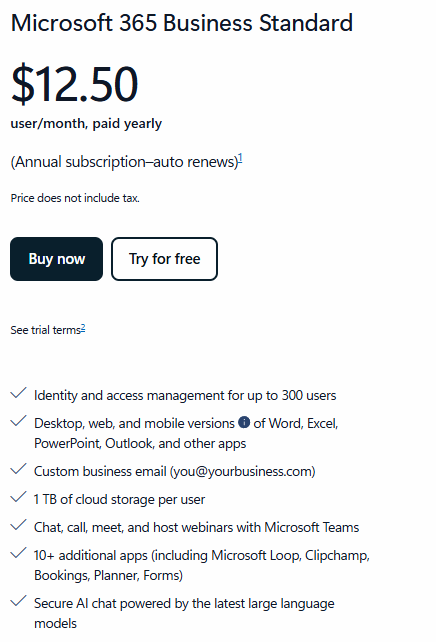Click the Price does not include tax note
Image resolution: width=436 pixels, height=642 pixels.
[x=75, y=198]
